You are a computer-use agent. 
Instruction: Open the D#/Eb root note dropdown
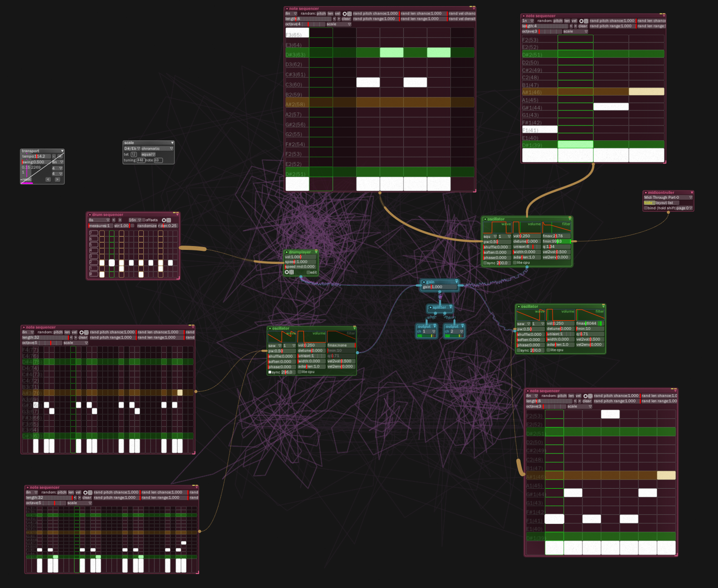pyautogui.click(x=132, y=149)
